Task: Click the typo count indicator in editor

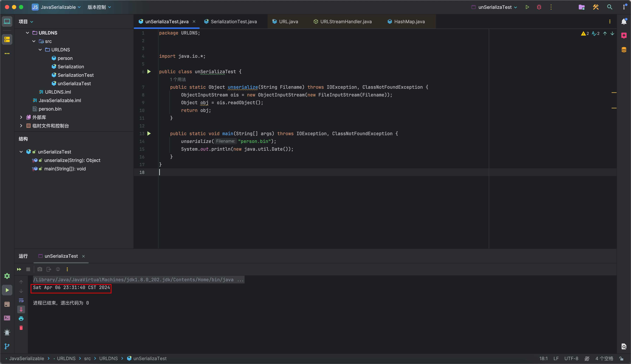Action: coord(595,33)
